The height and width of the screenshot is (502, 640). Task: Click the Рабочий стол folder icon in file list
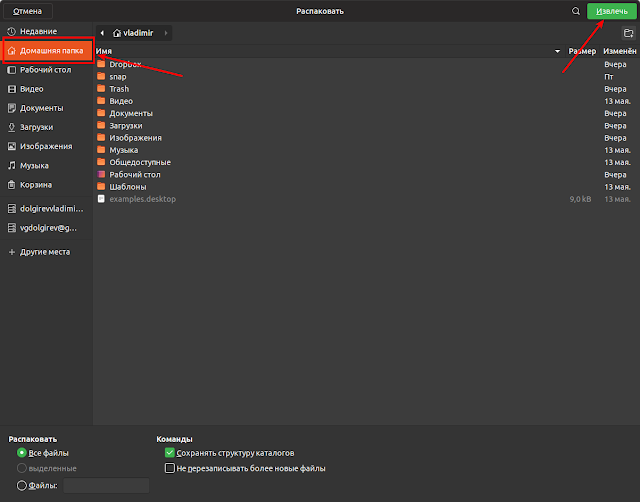101,174
